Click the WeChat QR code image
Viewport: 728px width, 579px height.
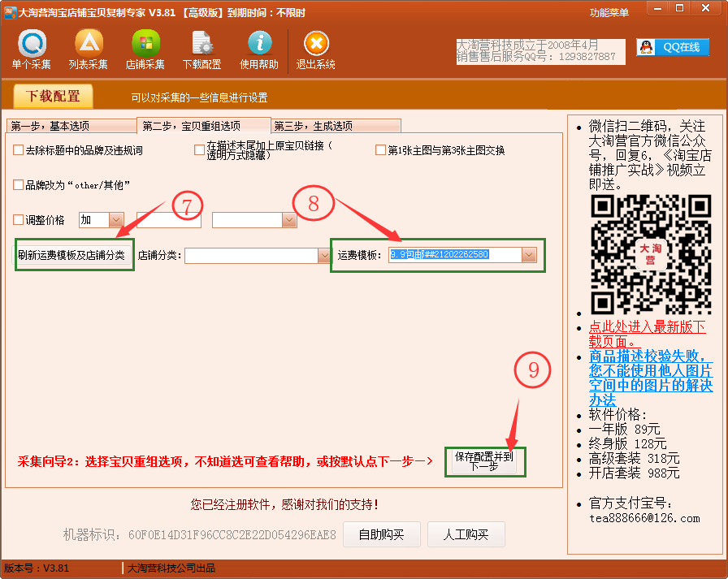click(x=651, y=254)
